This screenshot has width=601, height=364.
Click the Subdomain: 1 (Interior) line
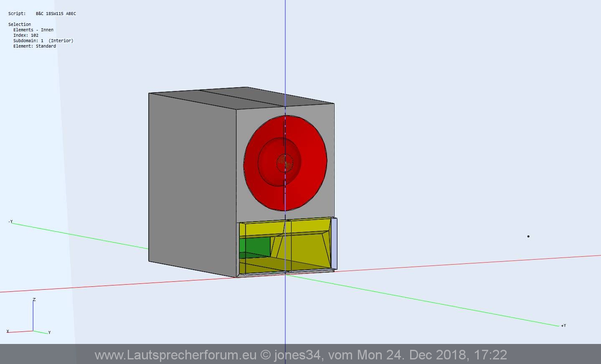pos(43,40)
